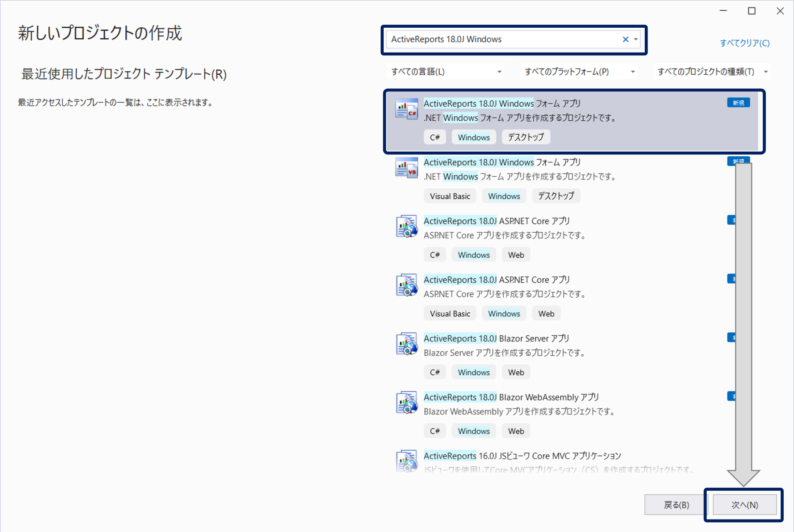
Task: Click the Blazor Server app template icon
Action: coord(406,344)
